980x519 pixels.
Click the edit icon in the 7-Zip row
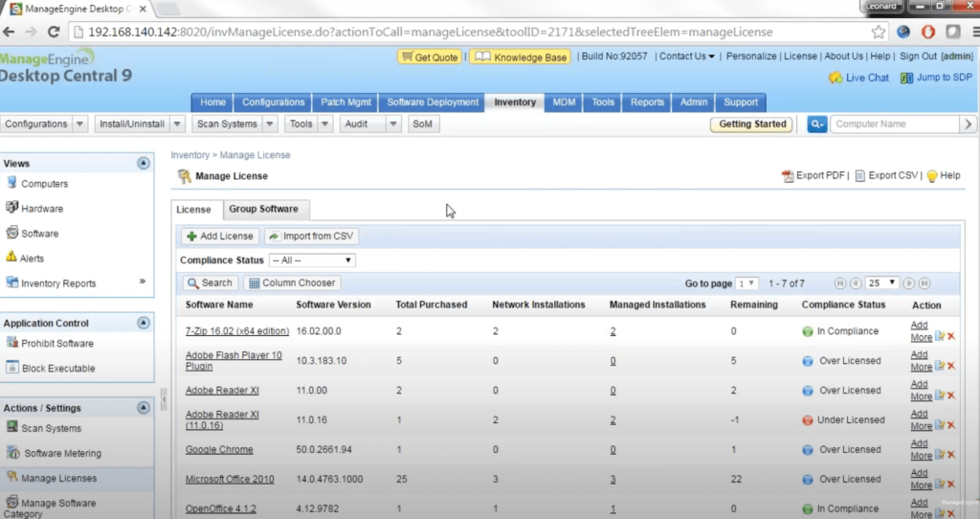tap(940, 336)
